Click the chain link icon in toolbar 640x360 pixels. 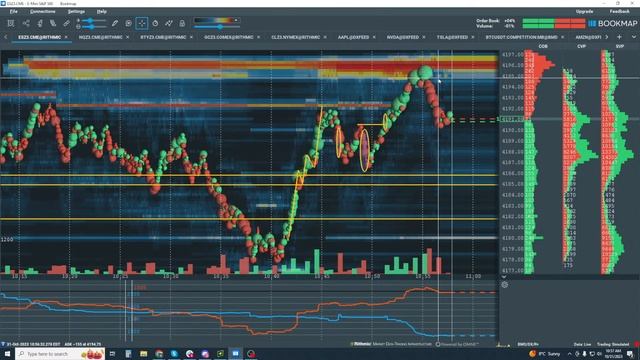[66, 23]
